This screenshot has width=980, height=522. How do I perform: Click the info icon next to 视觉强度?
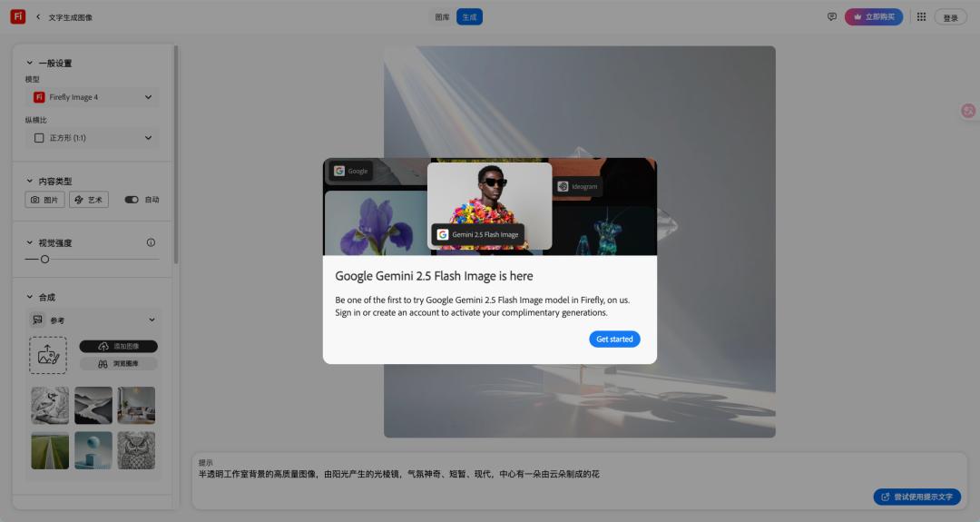(x=151, y=242)
